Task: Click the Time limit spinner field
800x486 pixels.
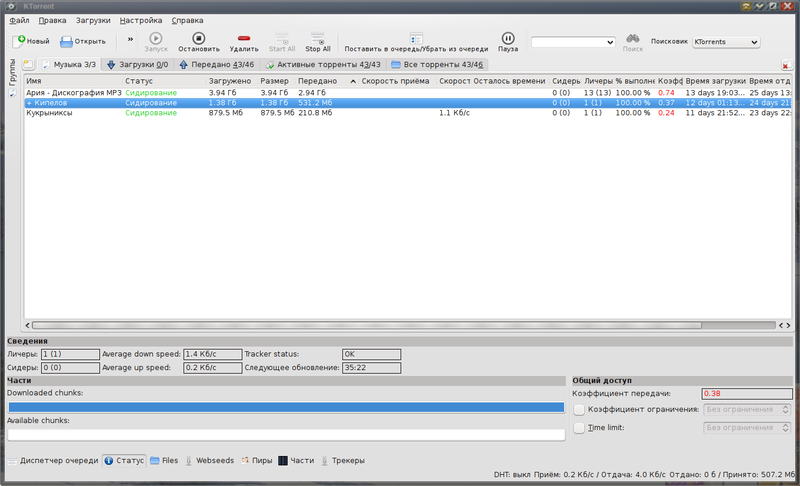Action: (x=747, y=428)
